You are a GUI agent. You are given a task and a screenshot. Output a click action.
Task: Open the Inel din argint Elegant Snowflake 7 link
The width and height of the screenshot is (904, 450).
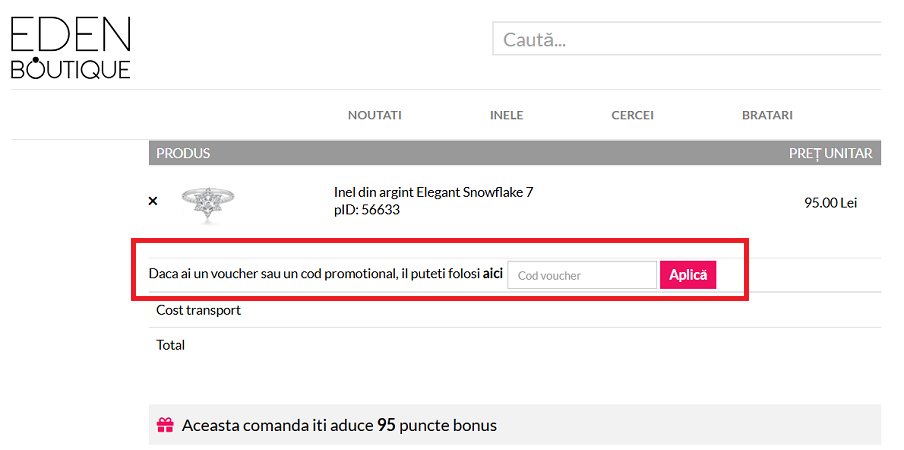tap(433, 192)
